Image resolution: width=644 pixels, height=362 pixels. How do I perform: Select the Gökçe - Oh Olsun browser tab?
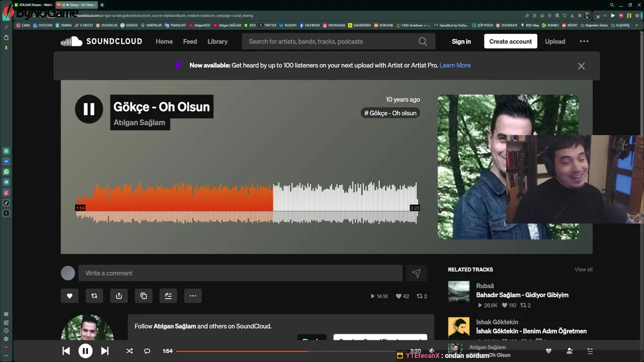(x=77, y=5)
